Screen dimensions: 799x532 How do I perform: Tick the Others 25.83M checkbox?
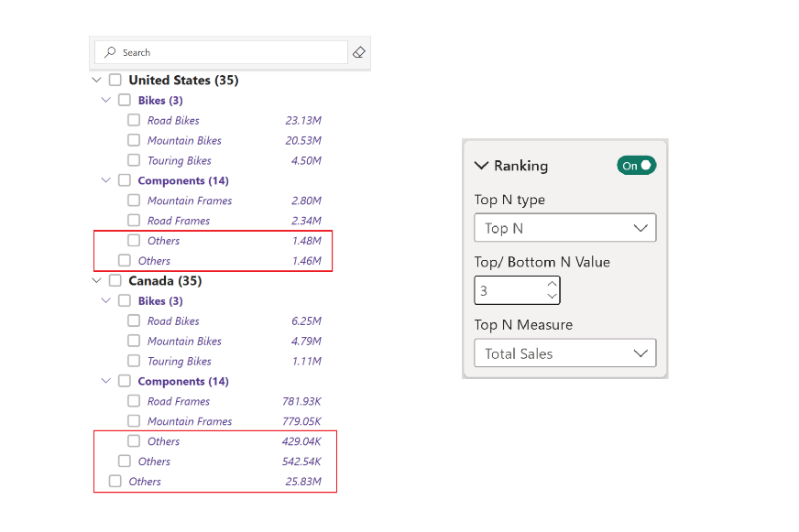tap(115, 481)
